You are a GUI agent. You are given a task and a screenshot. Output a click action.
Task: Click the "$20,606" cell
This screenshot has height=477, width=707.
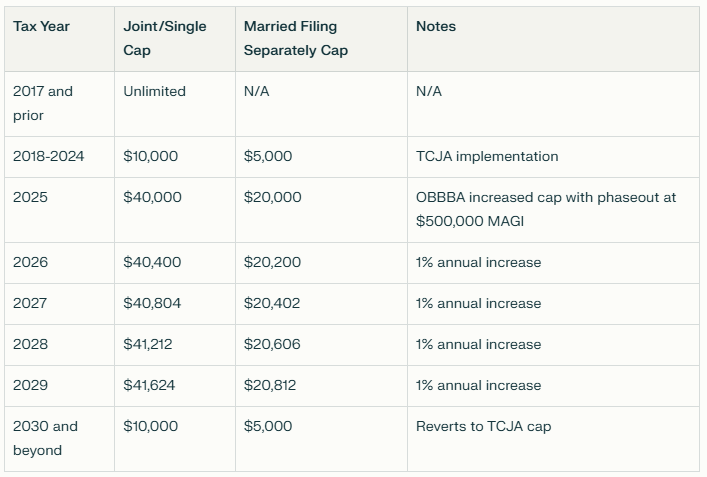pos(272,344)
